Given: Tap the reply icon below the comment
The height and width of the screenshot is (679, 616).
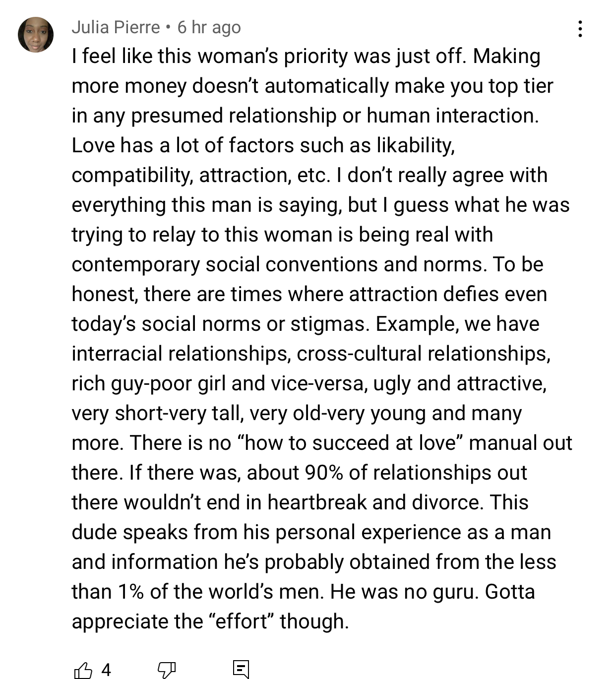Looking at the screenshot, I should point(241,669).
